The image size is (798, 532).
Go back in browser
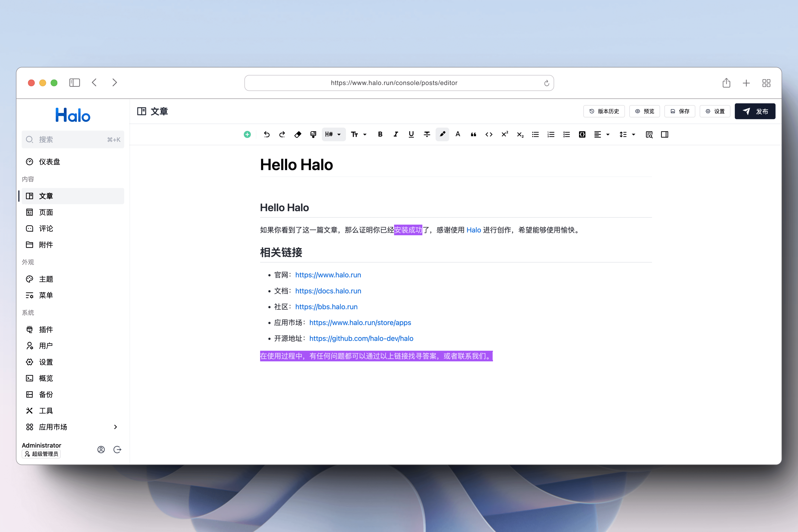[94, 83]
